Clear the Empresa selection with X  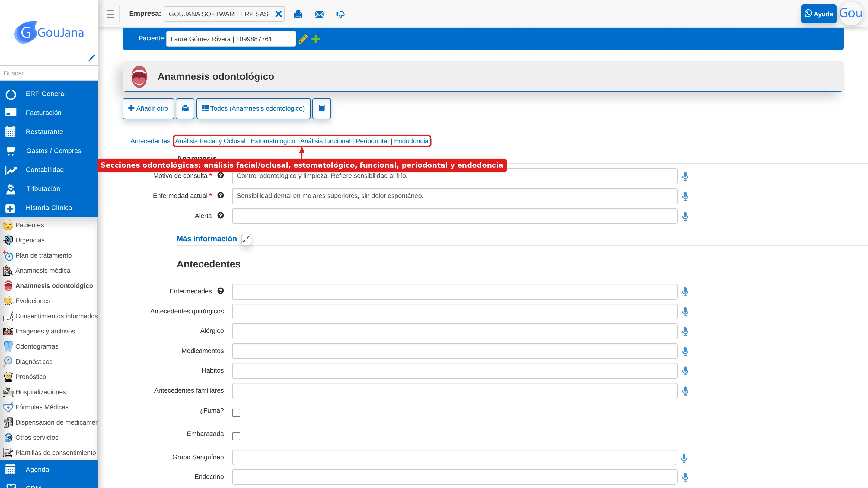pyautogui.click(x=279, y=14)
